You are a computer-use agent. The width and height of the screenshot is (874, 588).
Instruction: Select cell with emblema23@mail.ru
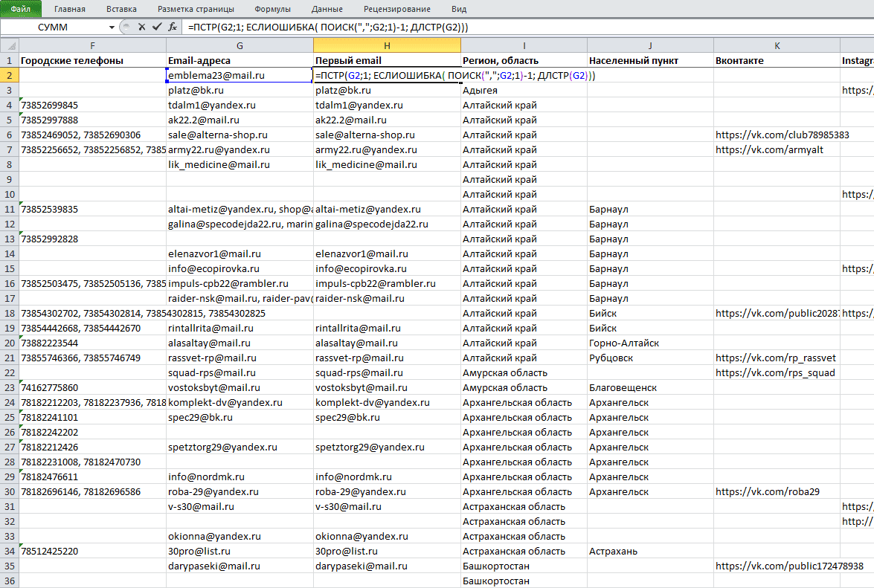240,75
